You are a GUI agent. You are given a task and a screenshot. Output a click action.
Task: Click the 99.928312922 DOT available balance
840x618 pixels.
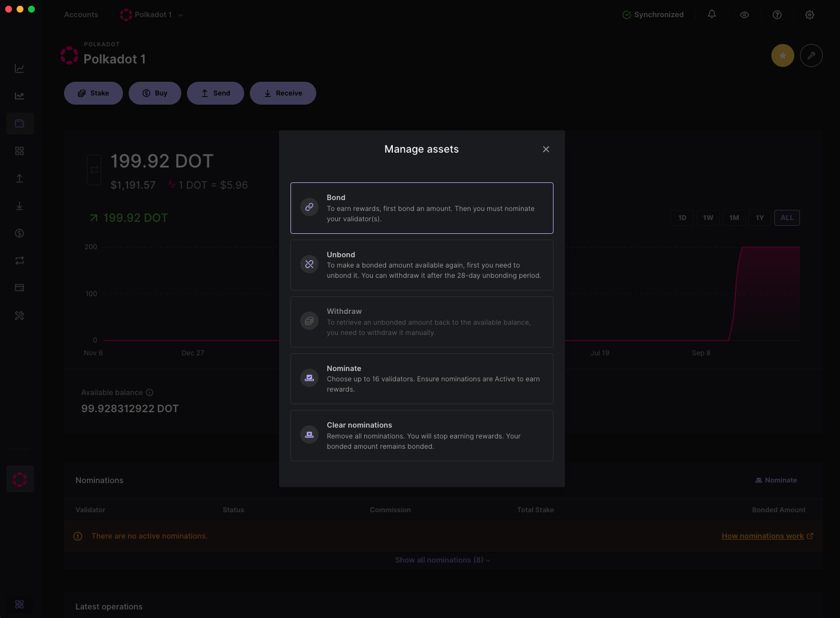click(130, 409)
